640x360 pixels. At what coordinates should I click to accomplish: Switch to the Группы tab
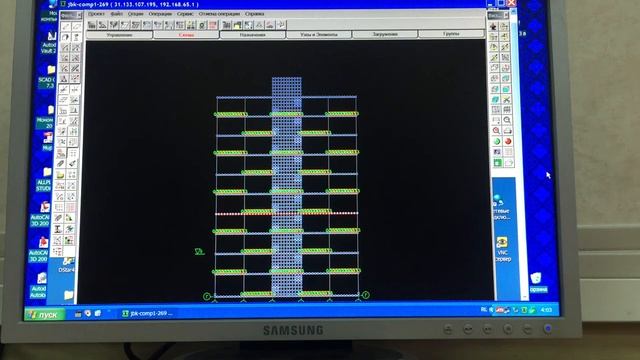451,34
